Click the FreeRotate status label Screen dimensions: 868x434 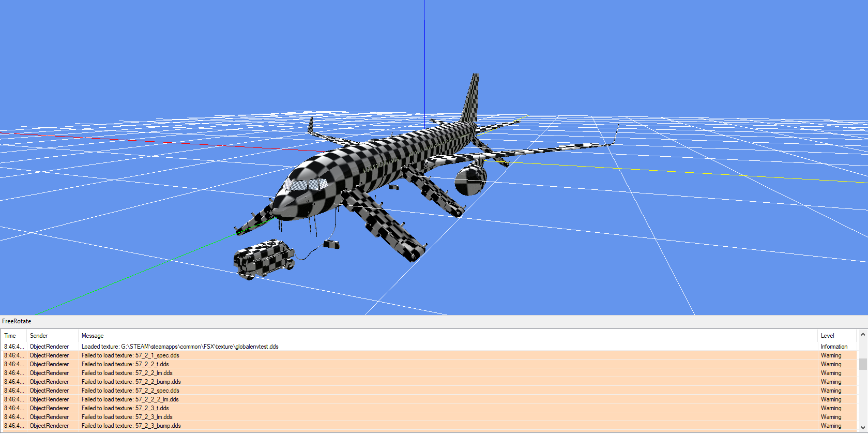pos(17,321)
